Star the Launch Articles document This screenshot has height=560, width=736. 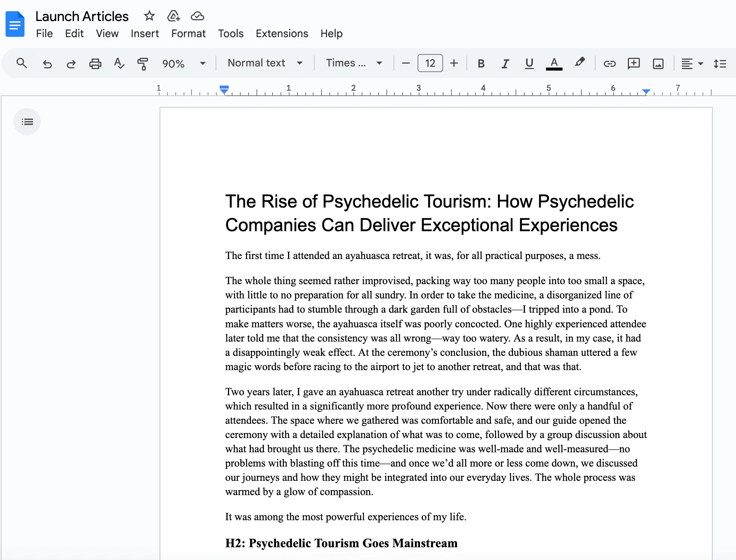[x=149, y=16]
